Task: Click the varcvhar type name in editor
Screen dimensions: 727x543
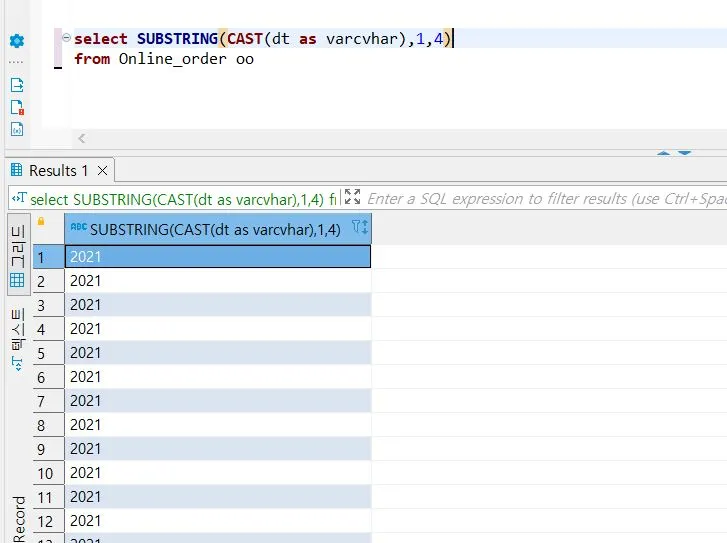Action: point(362,39)
